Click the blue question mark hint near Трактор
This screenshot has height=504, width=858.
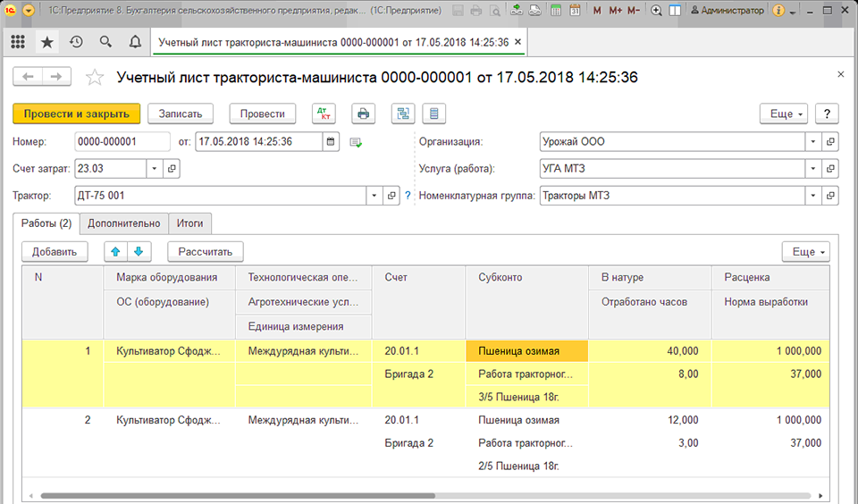point(408,196)
